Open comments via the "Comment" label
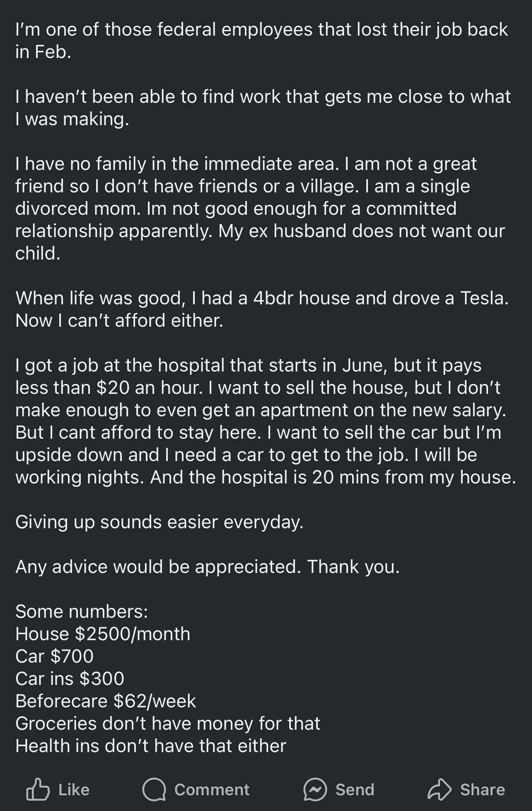Screen dimensions: 532x811 pos(212,790)
